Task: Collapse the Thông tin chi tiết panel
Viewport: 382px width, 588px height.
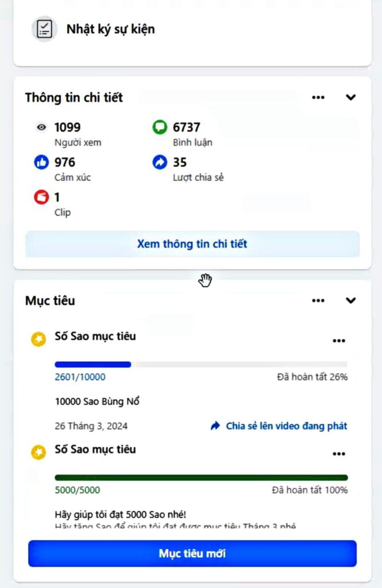Action: (350, 98)
